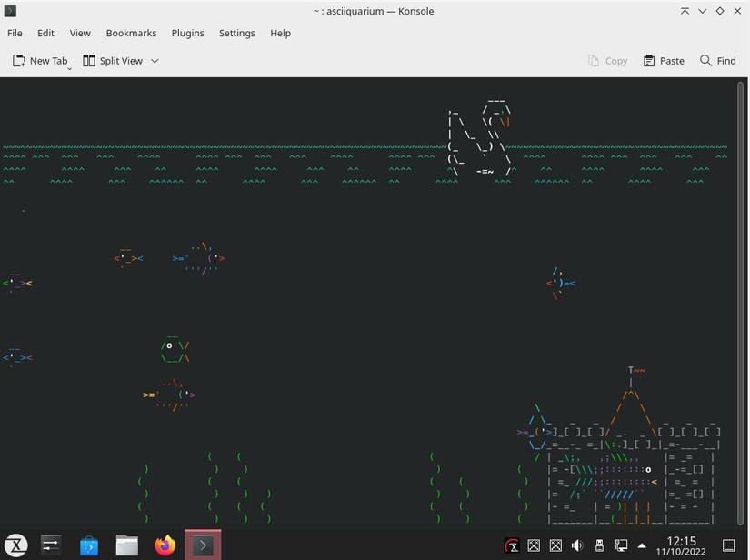
Task: Open the file manager from the taskbar
Action: pos(126,545)
